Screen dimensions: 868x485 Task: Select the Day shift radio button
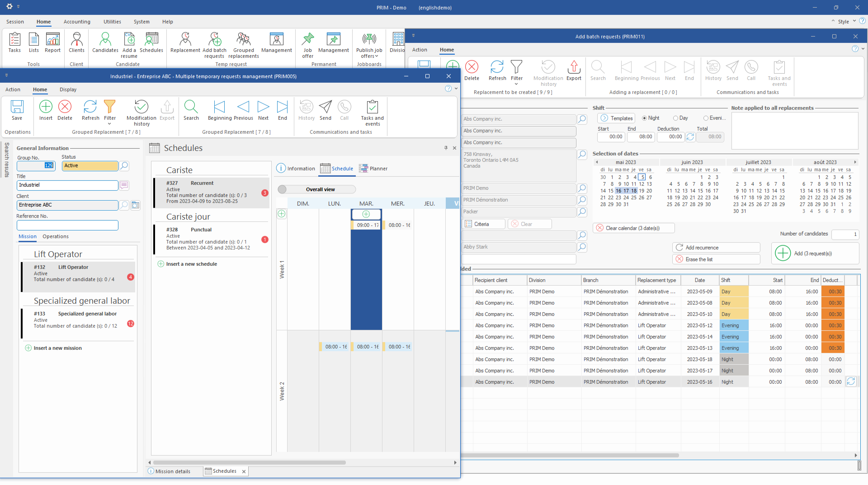[x=676, y=118]
